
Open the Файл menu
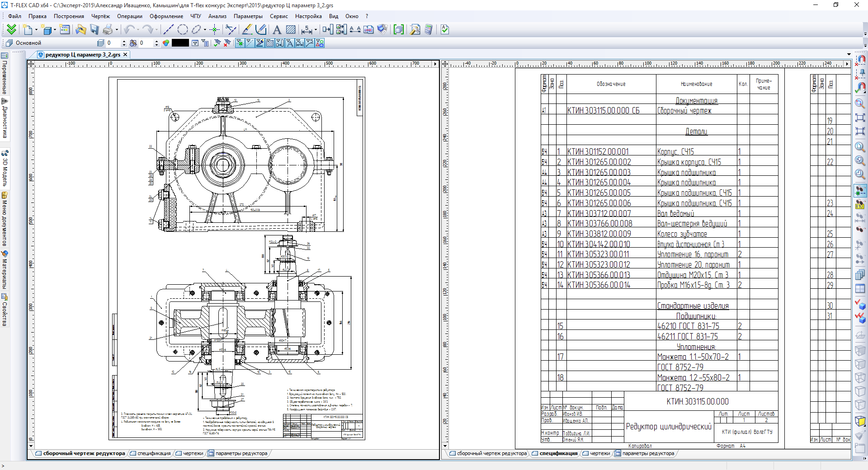coord(14,16)
